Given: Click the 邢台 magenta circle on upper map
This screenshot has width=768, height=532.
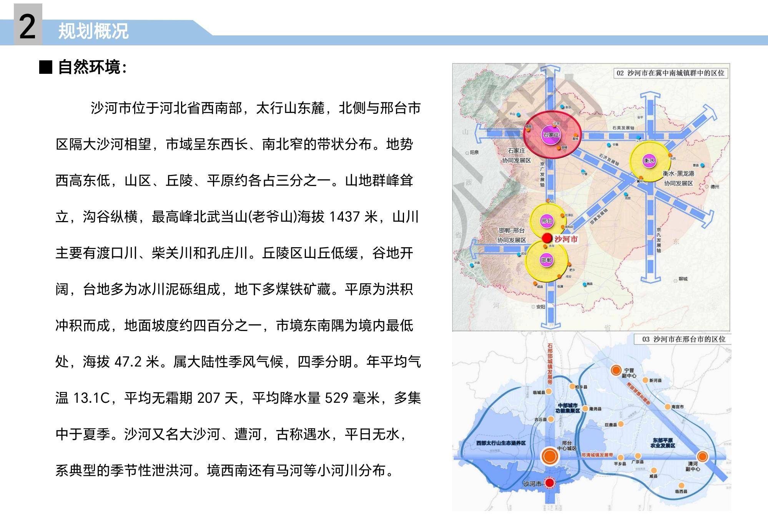Looking at the screenshot, I should click(547, 221).
